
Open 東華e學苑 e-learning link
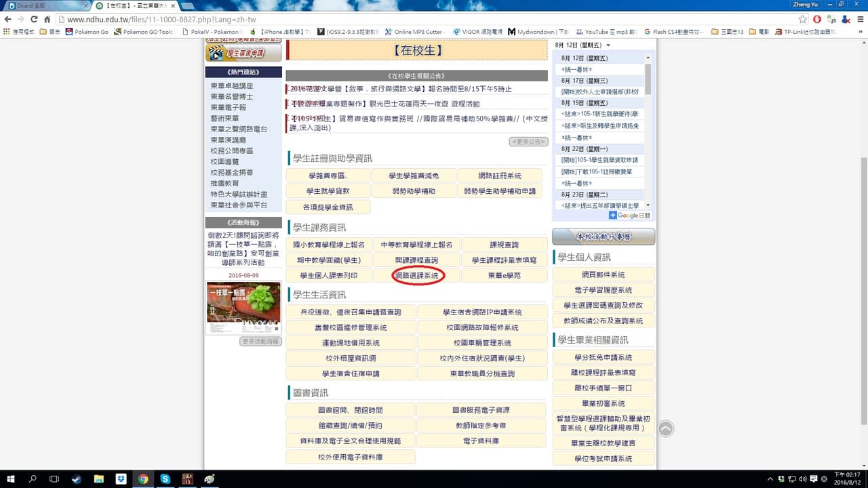504,276
